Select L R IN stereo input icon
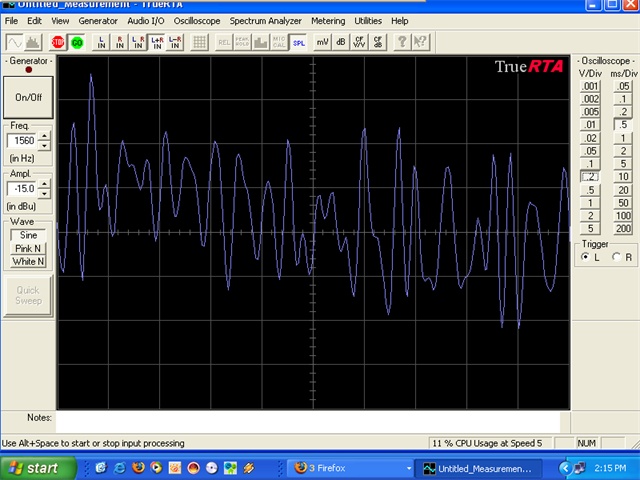 [138, 42]
